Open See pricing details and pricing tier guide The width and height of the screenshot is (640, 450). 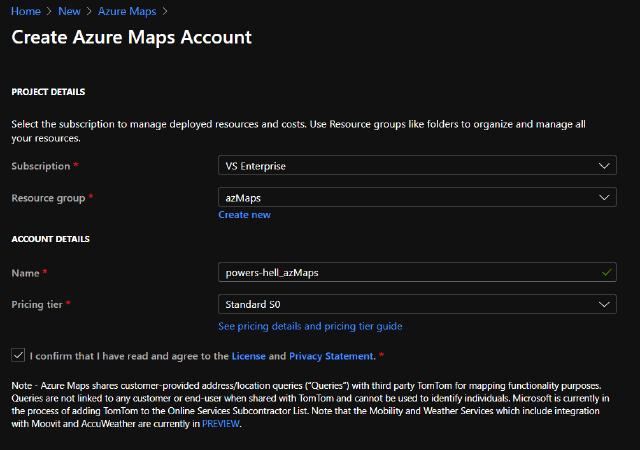(310, 326)
